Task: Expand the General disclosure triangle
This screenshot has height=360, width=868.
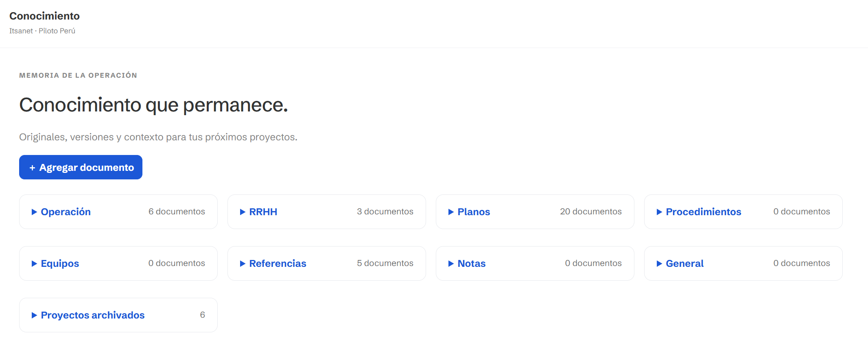Action: (x=659, y=264)
